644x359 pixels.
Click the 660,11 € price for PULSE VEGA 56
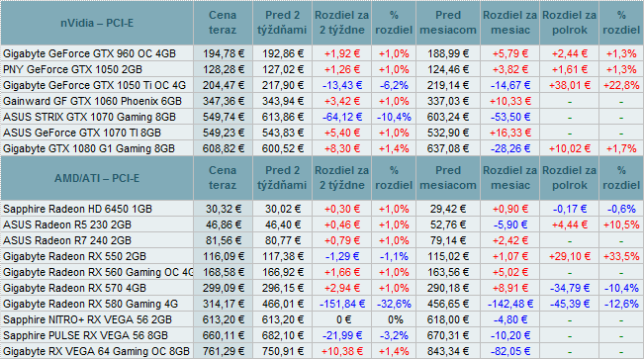pos(223,335)
